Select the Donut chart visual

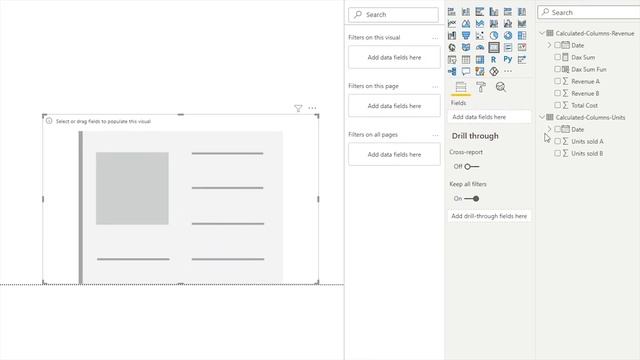click(508, 36)
